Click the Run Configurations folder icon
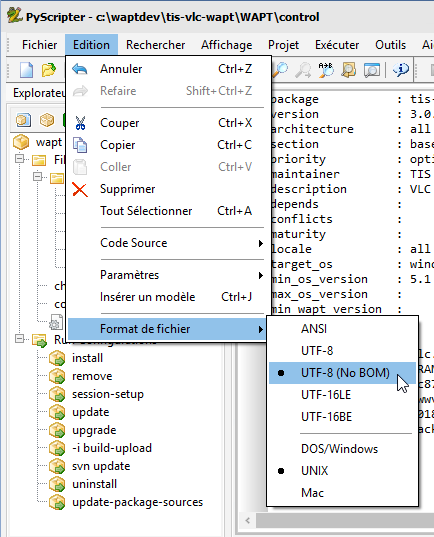Screen dimensions: 434x537 pos(39,340)
